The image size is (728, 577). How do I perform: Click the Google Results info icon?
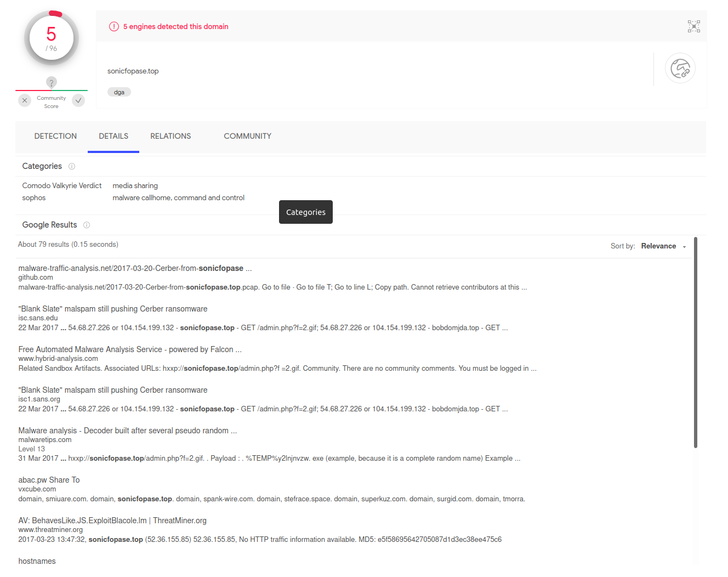pyautogui.click(x=87, y=225)
